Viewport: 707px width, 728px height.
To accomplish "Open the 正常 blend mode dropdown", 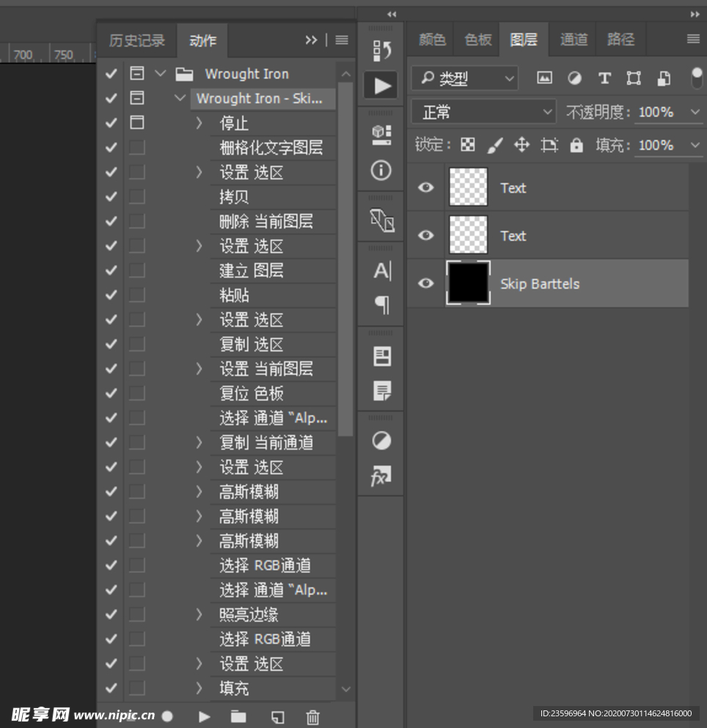I will 483,111.
